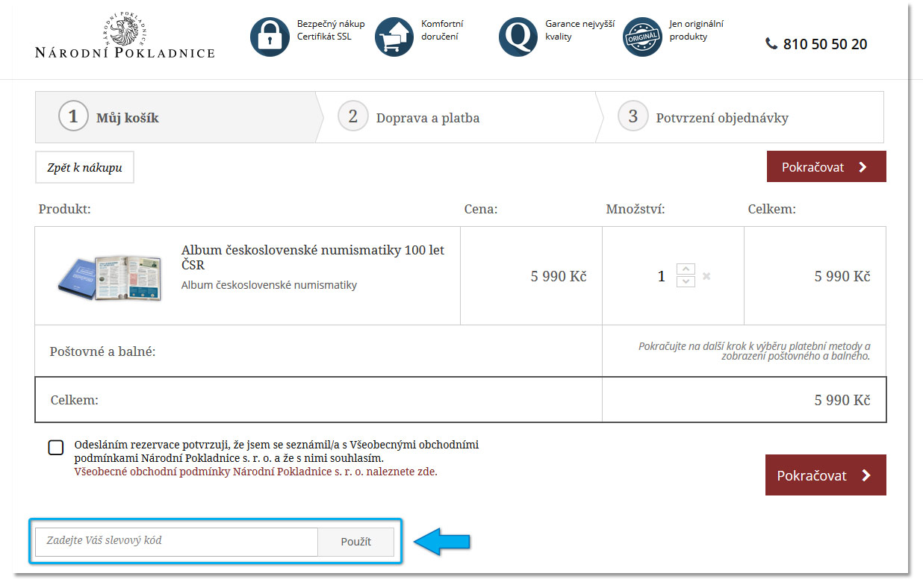Click the Celkem column header
This screenshot has height=588, width=923.
coord(772,209)
